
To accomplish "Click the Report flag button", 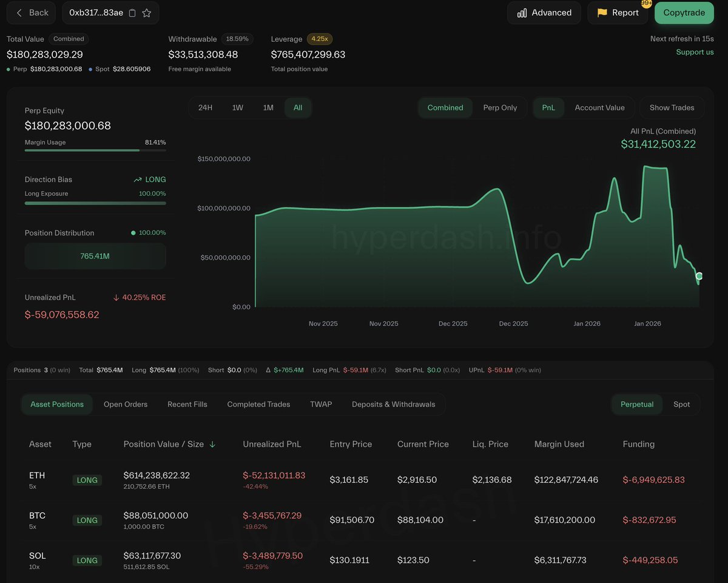I will point(618,13).
